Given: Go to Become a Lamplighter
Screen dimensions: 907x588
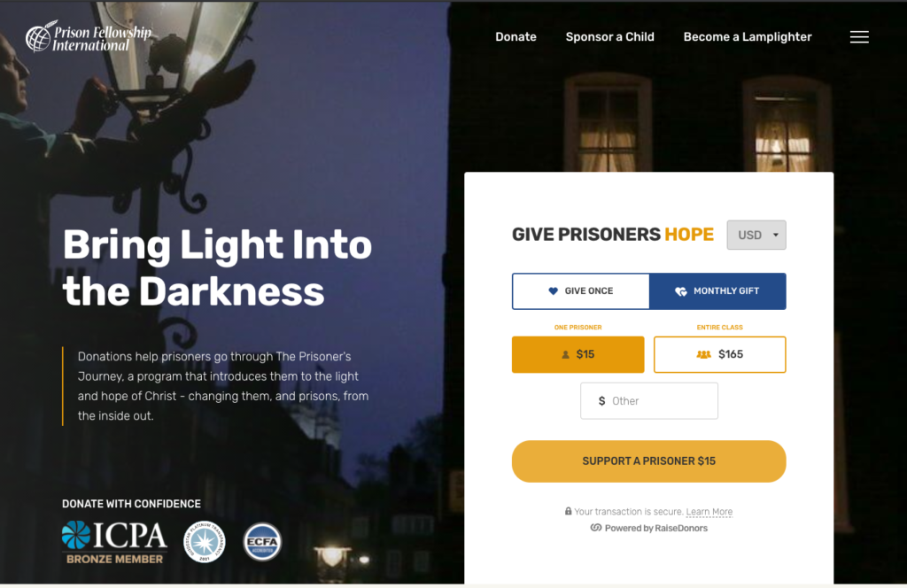Looking at the screenshot, I should click(748, 37).
